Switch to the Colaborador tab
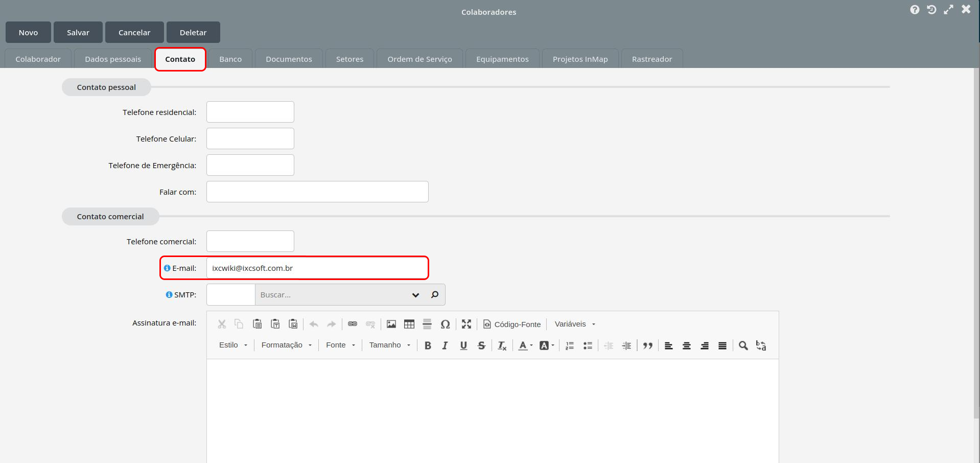Screen dimensions: 980x463 click(x=38, y=59)
